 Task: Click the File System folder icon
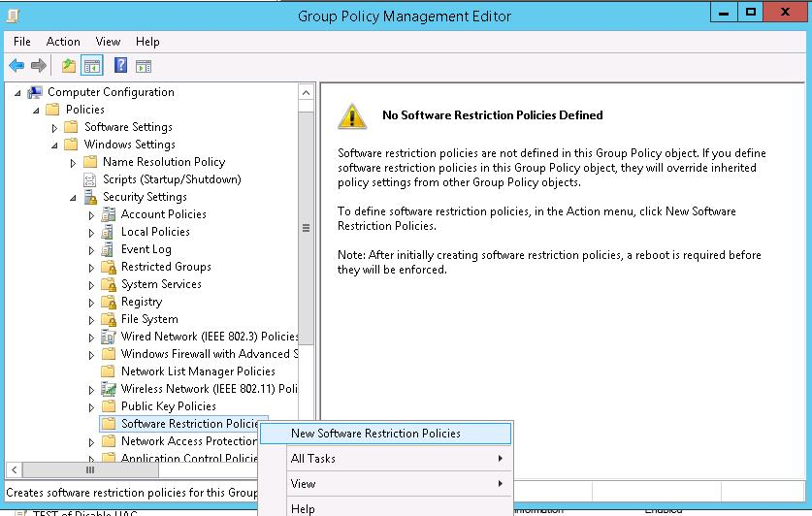(x=109, y=319)
